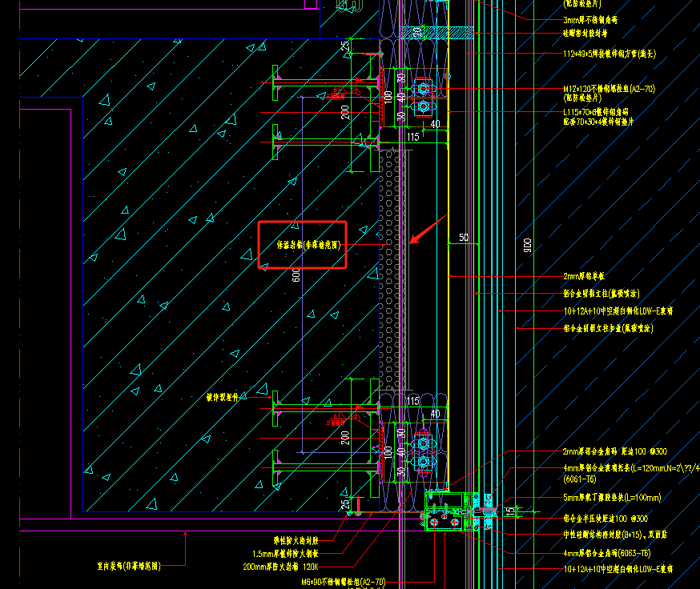Screen dimensions: 700x589
Task: Select the "112*49*5" steel tube annotation
Action: click(609, 54)
